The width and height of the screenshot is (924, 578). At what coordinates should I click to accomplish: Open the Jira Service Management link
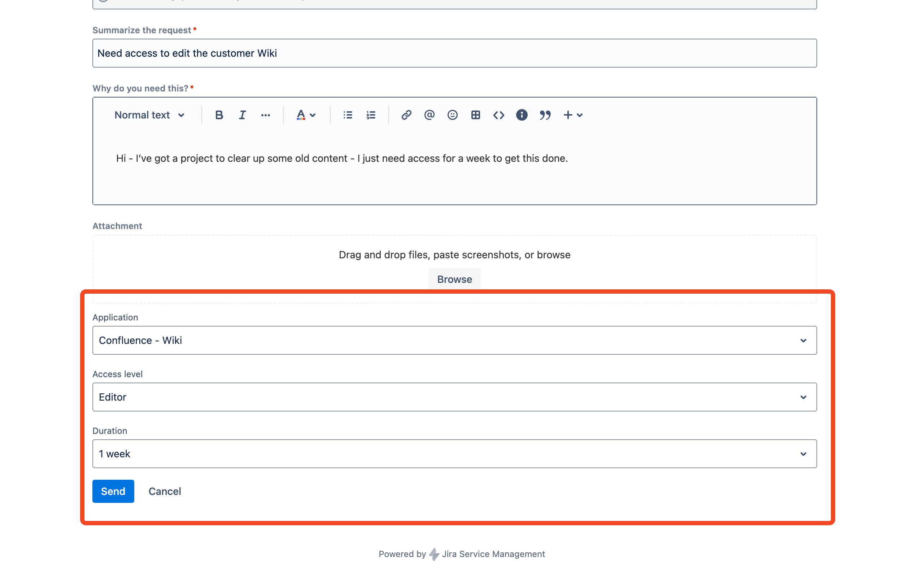point(493,554)
